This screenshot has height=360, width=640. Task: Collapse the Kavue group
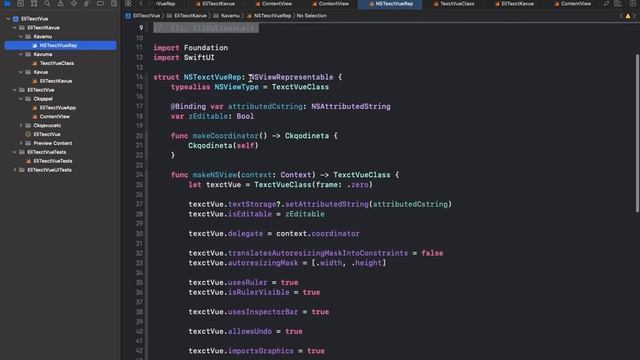(21, 72)
